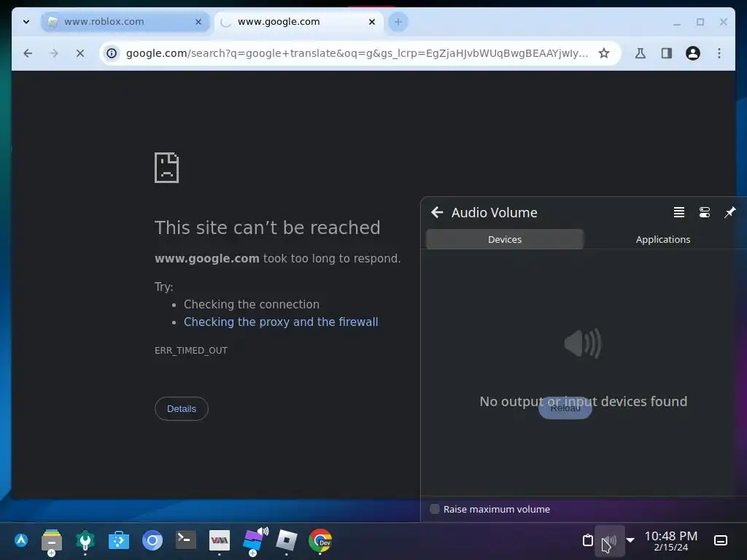Open the file archive app in taskbar

52,541
